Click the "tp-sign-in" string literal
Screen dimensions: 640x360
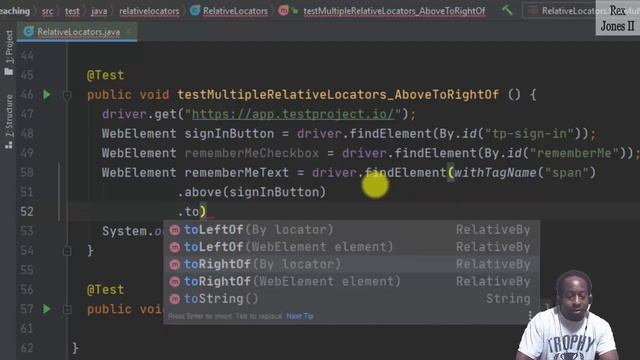tap(529, 134)
